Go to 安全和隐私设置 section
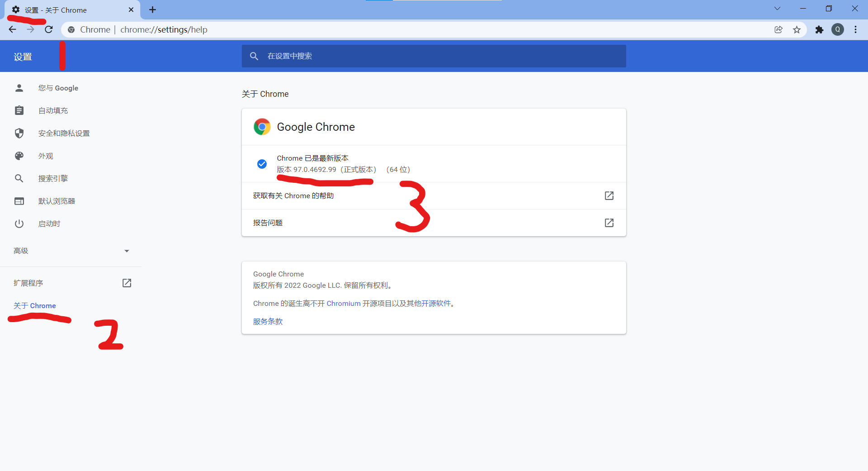This screenshot has width=868, height=471. coord(64,133)
